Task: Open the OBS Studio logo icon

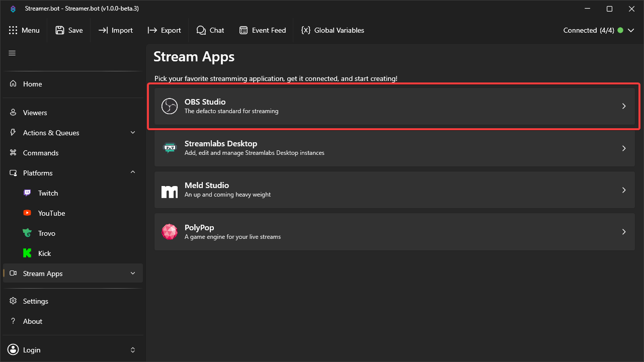Action: [170, 106]
